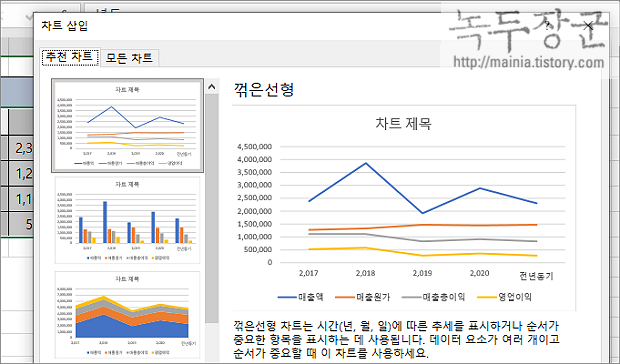The width and height of the screenshot is (620, 364).
Task: Click the 영업이익 legend entry in preview
Action: [505, 297]
